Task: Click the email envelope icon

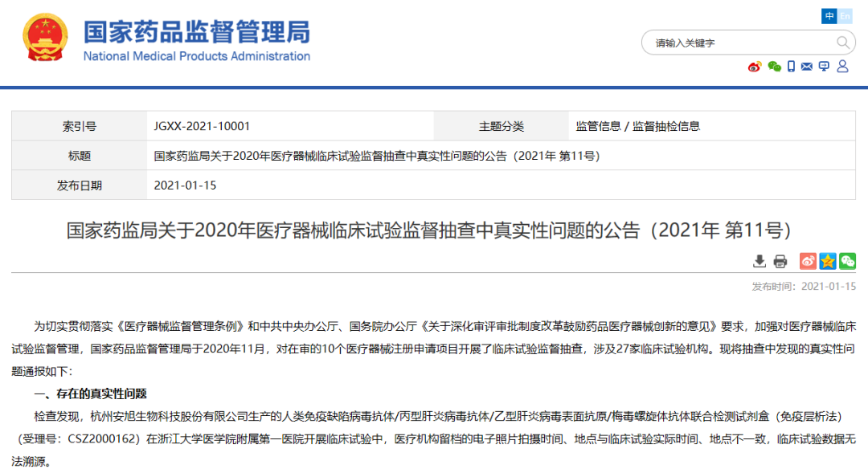Action: pos(807,67)
